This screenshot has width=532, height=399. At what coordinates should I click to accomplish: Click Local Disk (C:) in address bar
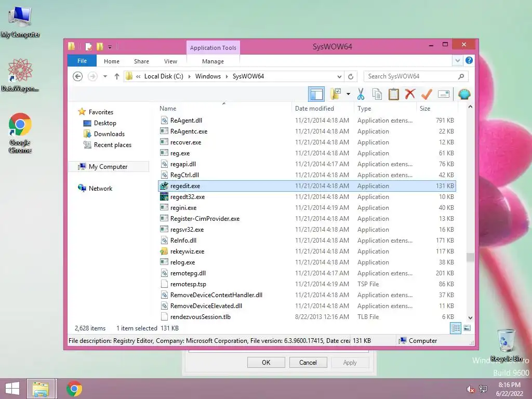tap(164, 76)
